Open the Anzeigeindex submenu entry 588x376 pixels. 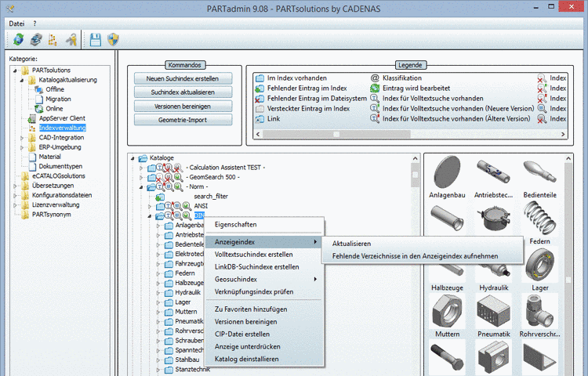coord(264,242)
